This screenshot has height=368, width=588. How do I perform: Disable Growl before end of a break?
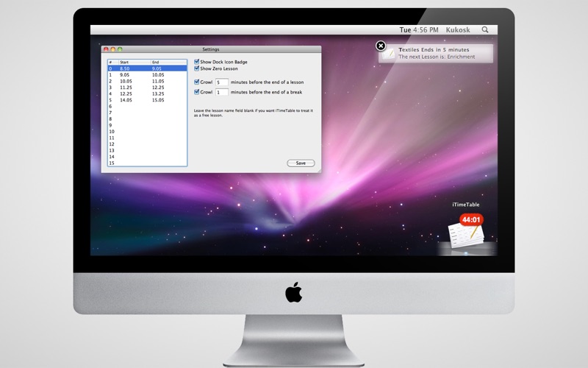click(x=196, y=92)
